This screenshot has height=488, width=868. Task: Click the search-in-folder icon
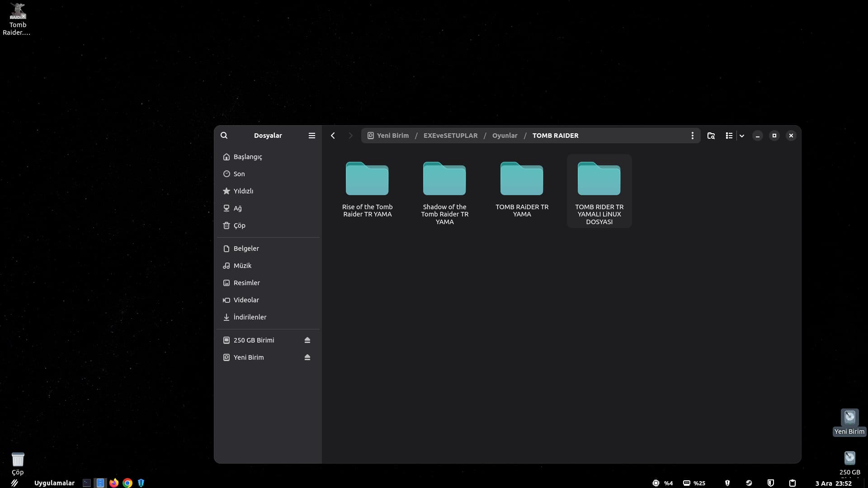click(x=711, y=136)
